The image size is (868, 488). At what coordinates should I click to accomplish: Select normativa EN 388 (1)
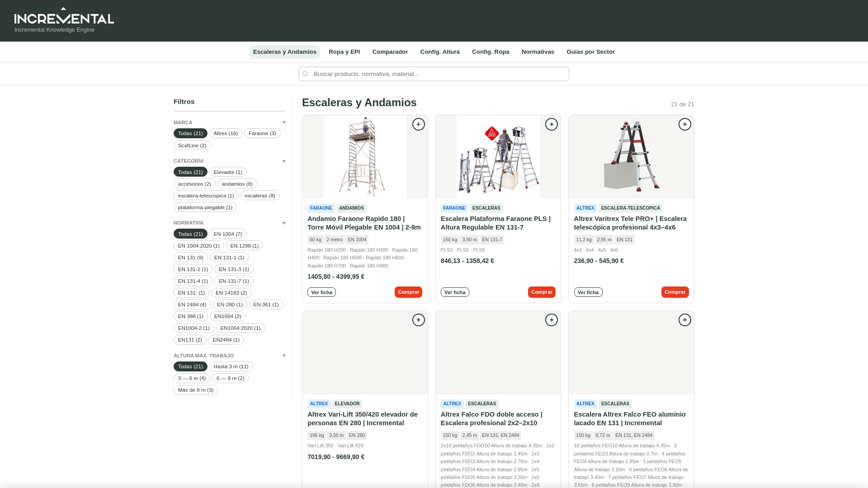[191, 316]
